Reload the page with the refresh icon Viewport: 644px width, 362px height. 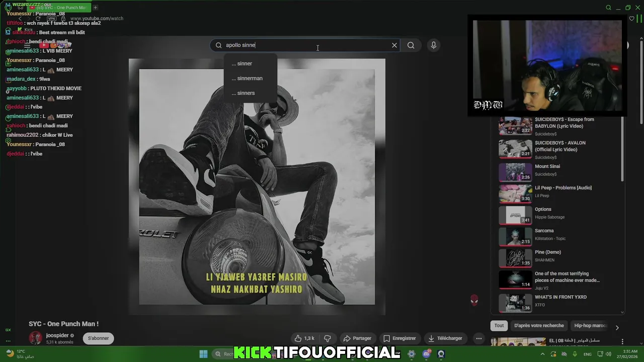(38, 19)
